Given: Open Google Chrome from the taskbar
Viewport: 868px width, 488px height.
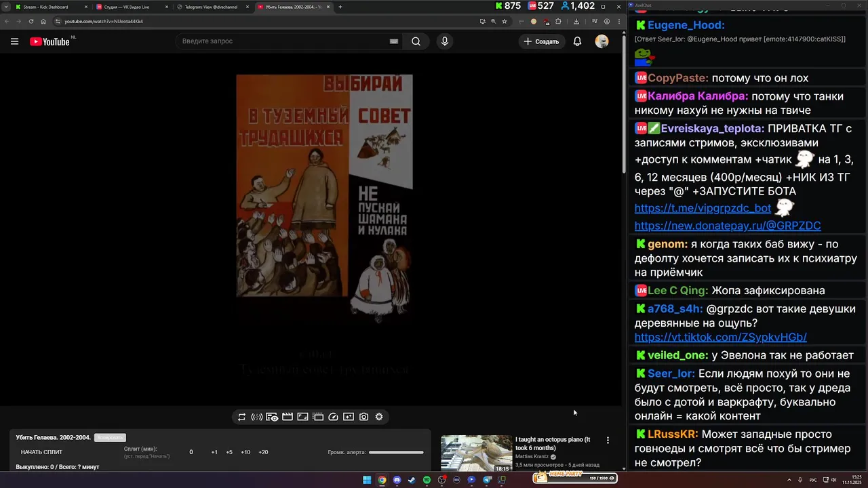Looking at the screenshot, I should (382, 480).
